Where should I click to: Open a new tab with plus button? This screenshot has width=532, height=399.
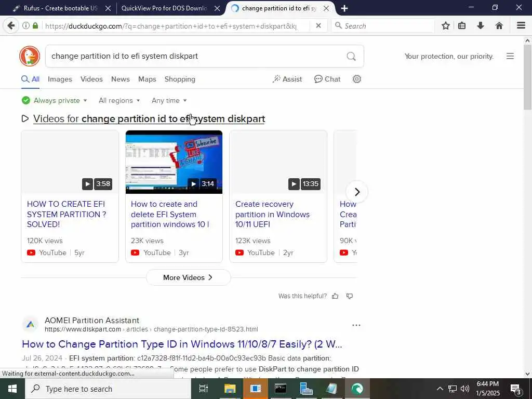click(344, 8)
